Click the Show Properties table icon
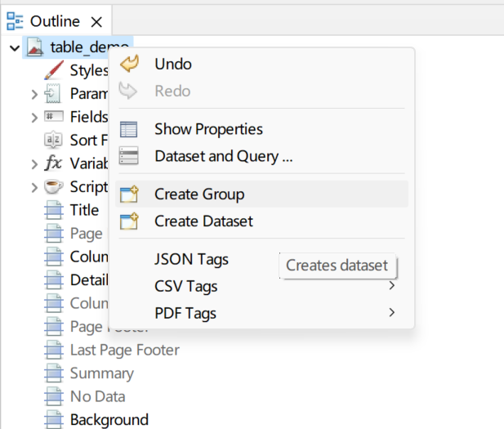The width and height of the screenshot is (504, 429). pyautogui.click(x=129, y=129)
